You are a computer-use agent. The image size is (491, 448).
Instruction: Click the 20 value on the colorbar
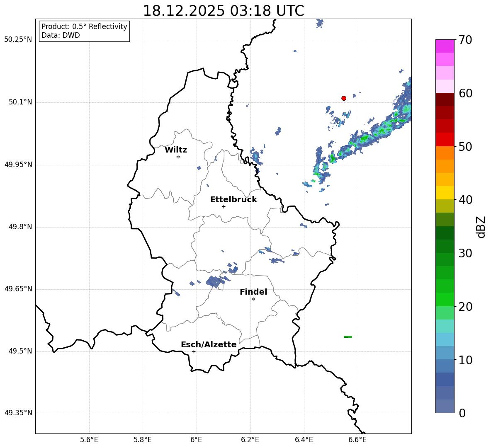click(465, 307)
